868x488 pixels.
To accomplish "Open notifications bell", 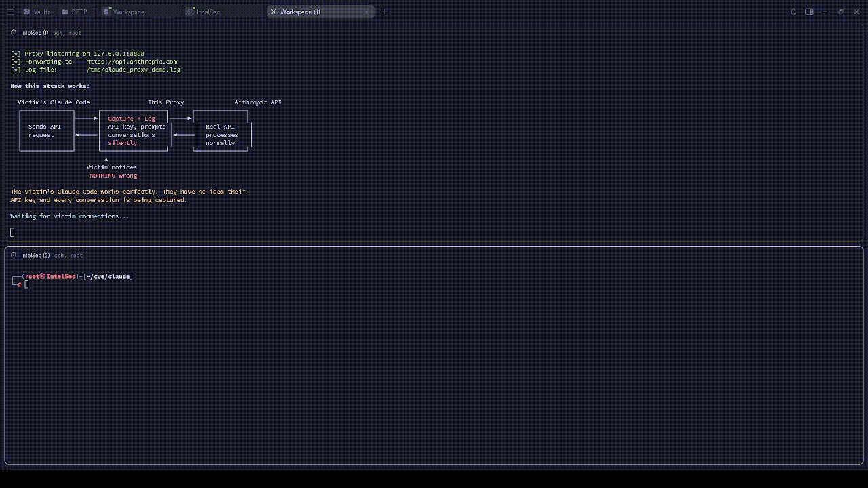I will tap(793, 12).
